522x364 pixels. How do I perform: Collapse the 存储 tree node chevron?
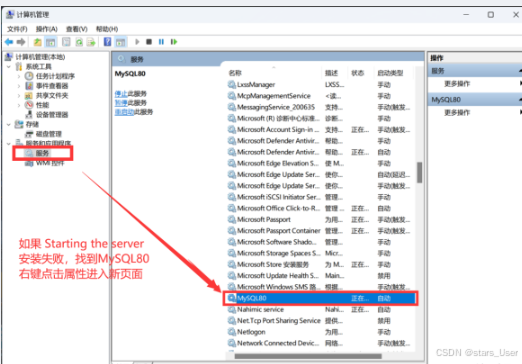pyautogui.click(x=9, y=124)
